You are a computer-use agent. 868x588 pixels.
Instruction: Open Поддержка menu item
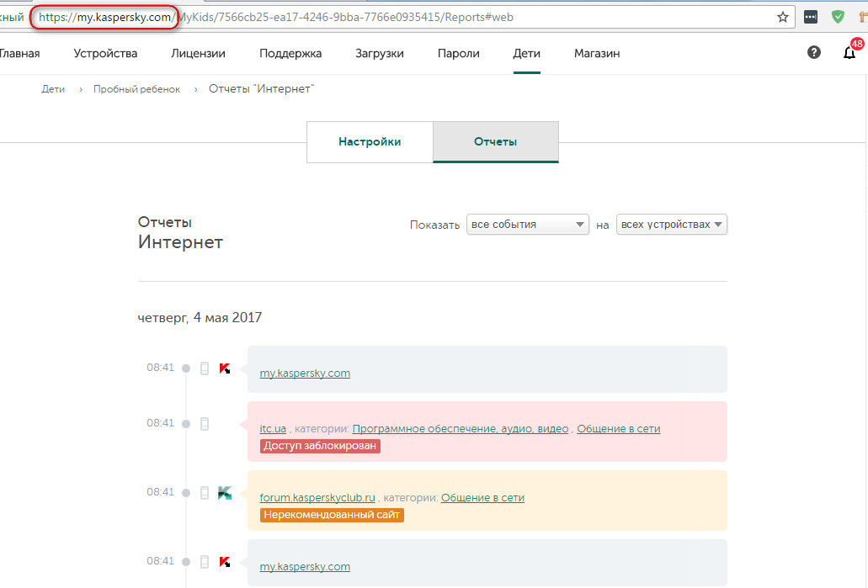[x=290, y=54]
